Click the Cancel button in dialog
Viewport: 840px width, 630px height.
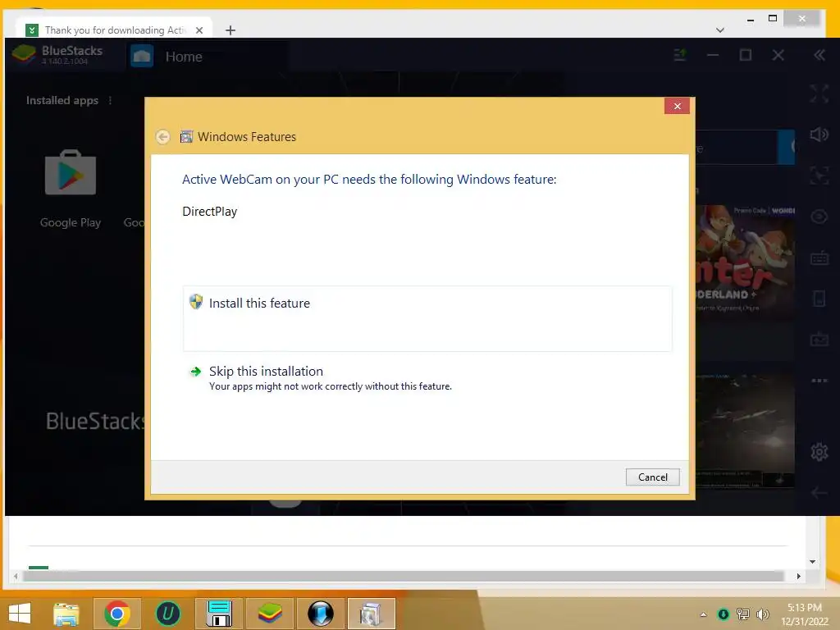click(652, 477)
